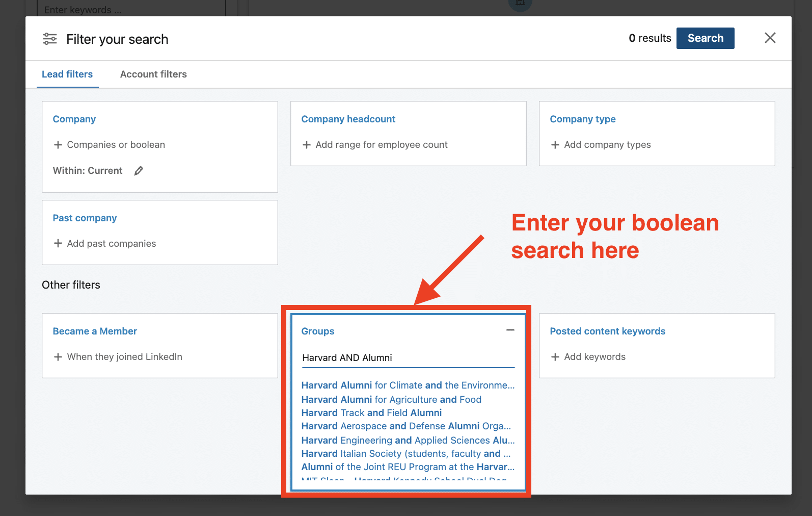Select Harvard Alumni for Agriculture and Food
Screen dimensions: 812x516
pos(391,400)
